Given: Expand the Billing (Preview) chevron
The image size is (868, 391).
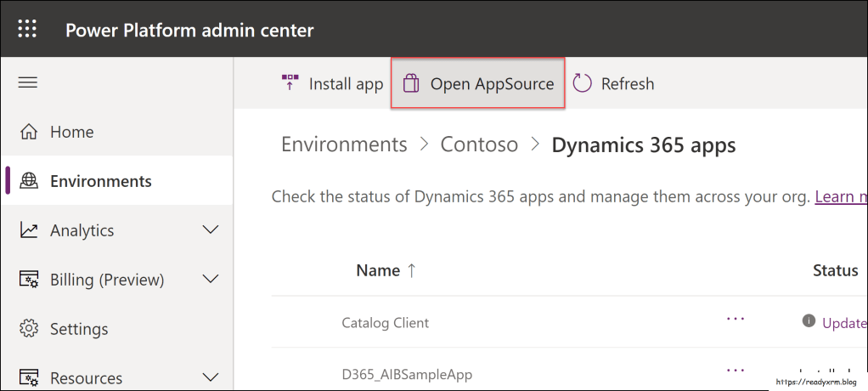Looking at the screenshot, I should click(x=211, y=280).
